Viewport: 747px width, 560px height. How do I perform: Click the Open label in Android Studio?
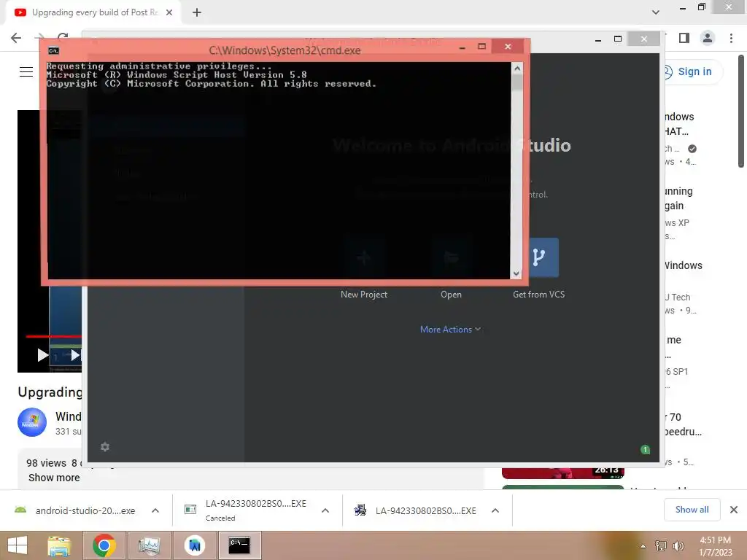451,295
